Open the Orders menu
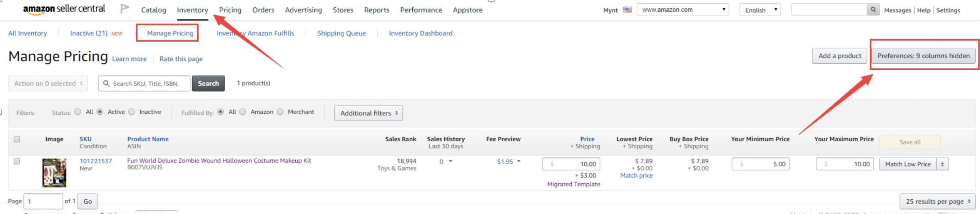This screenshot has height=214, width=980. pyautogui.click(x=263, y=10)
